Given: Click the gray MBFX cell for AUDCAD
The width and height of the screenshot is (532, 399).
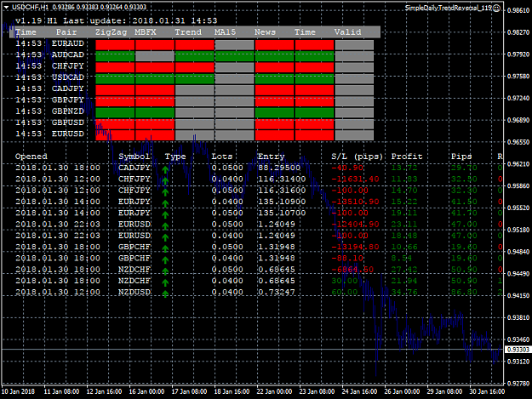Looking at the screenshot, I should (x=155, y=56).
